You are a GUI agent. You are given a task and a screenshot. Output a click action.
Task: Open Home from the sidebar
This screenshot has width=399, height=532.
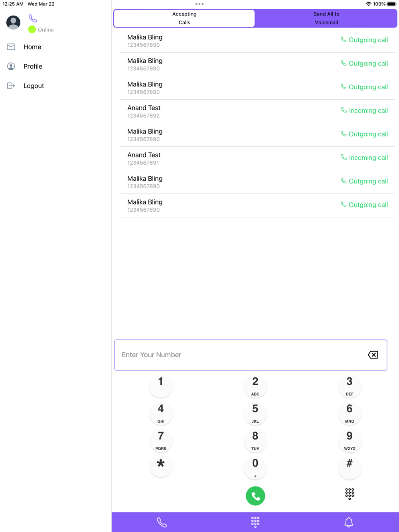coord(32,47)
